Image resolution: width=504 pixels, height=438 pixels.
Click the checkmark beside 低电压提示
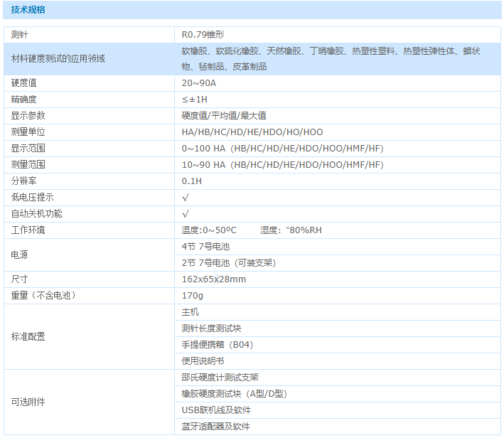click(186, 198)
